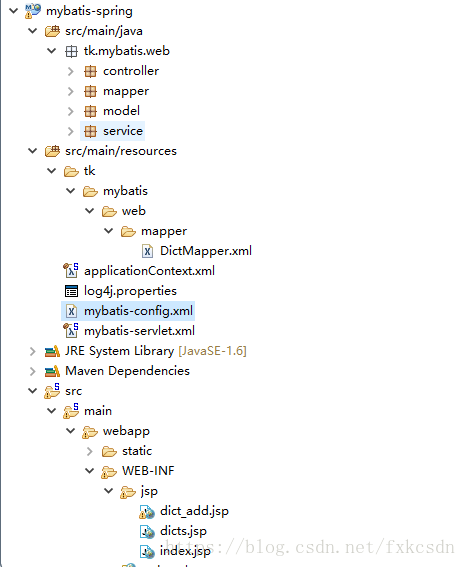Collapse the tk.mybatis.web package
The width and height of the screenshot is (466, 567).
(52, 51)
